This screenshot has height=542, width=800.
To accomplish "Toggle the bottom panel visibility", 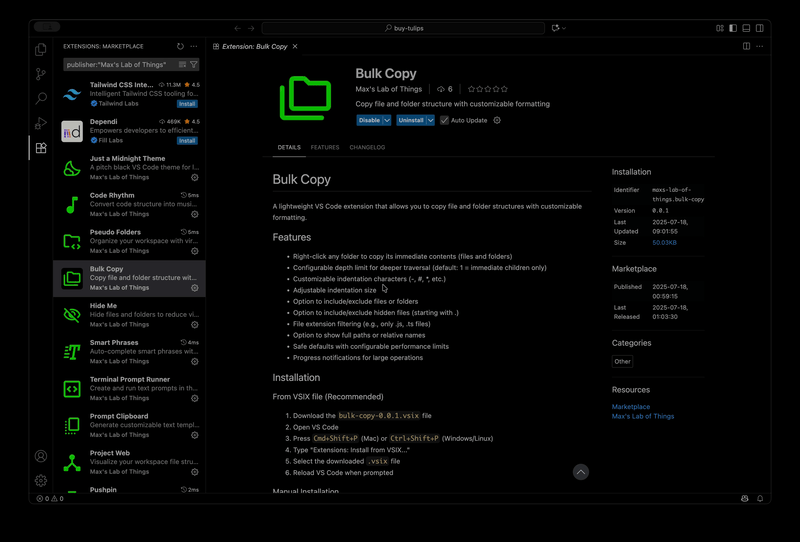I will coord(746,28).
